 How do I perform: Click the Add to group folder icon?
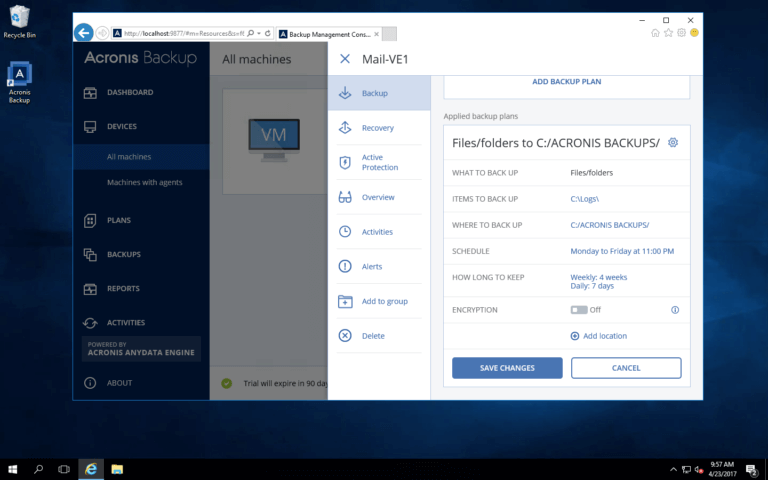point(345,301)
